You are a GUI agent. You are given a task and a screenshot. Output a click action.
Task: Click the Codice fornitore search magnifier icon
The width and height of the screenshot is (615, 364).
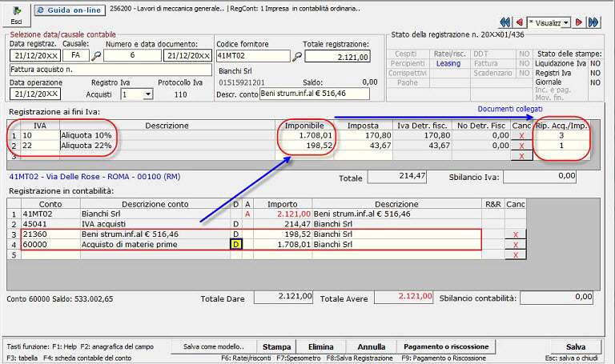[297, 57]
